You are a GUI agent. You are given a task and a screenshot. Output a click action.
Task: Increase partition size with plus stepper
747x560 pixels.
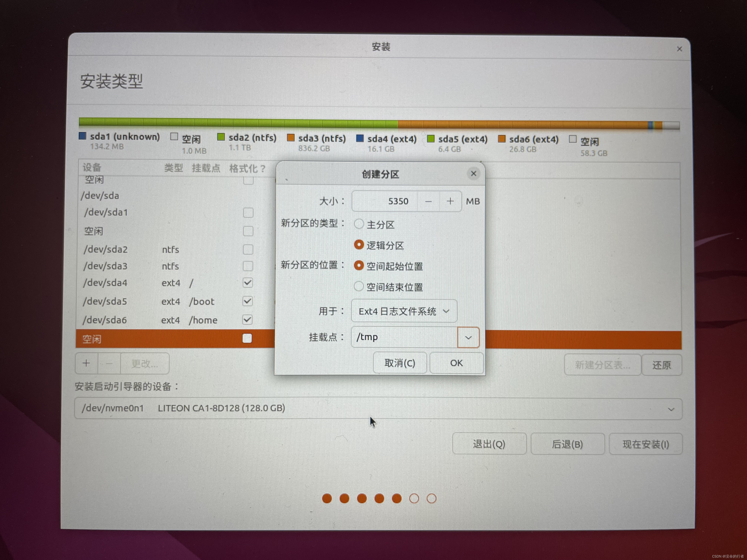click(x=450, y=201)
